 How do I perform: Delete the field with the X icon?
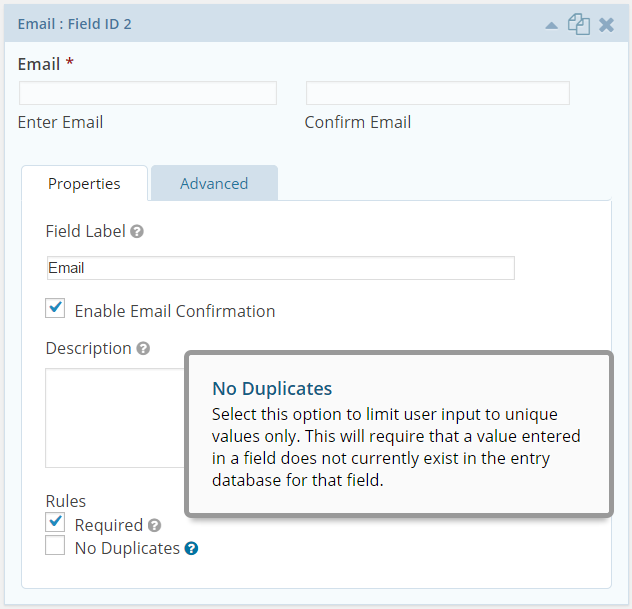coord(606,25)
